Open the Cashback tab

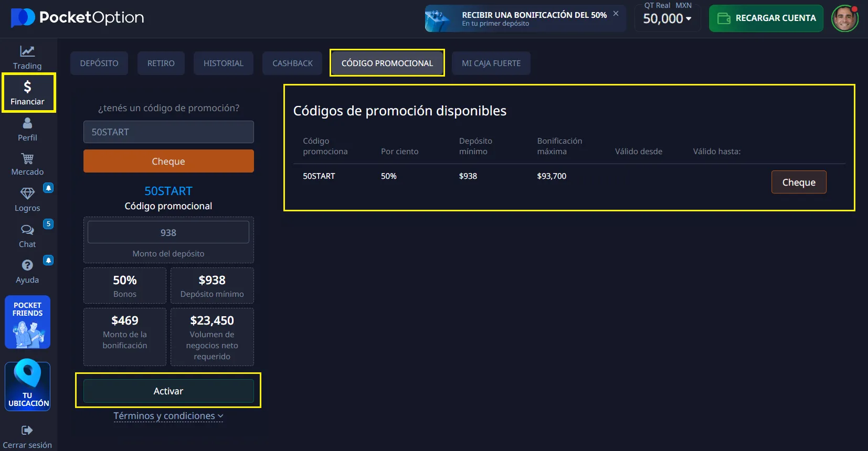coord(292,63)
